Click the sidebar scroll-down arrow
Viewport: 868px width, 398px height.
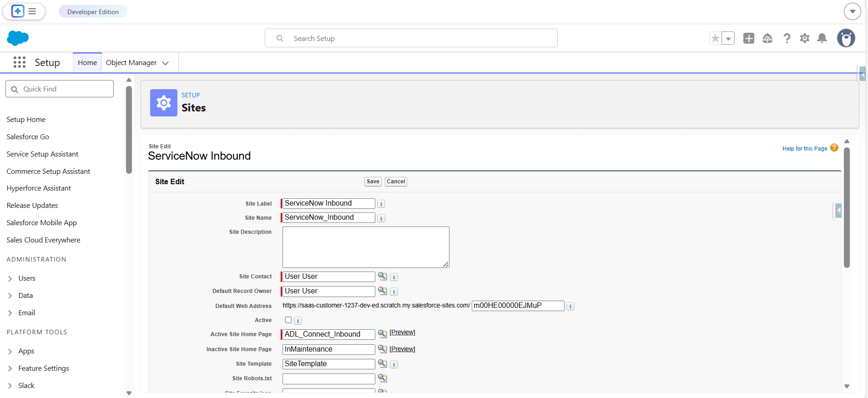[x=129, y=393]
